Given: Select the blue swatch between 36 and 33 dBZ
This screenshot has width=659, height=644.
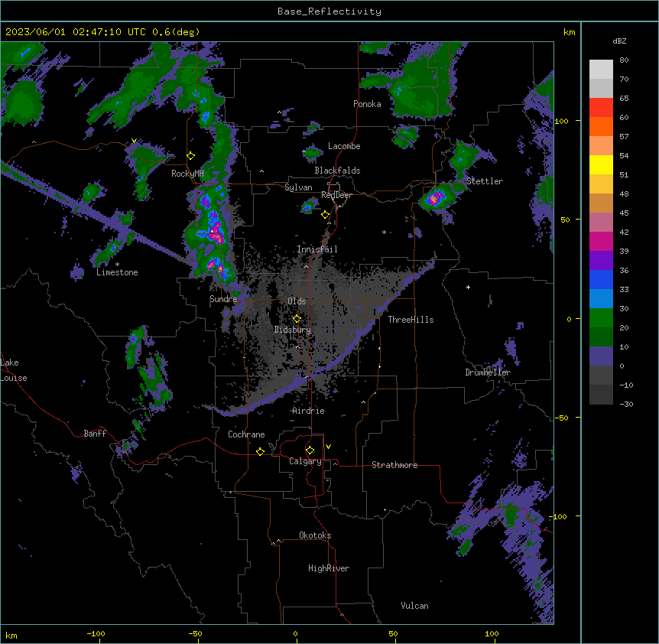Looking at the screenshot, I should pos(601,279).
